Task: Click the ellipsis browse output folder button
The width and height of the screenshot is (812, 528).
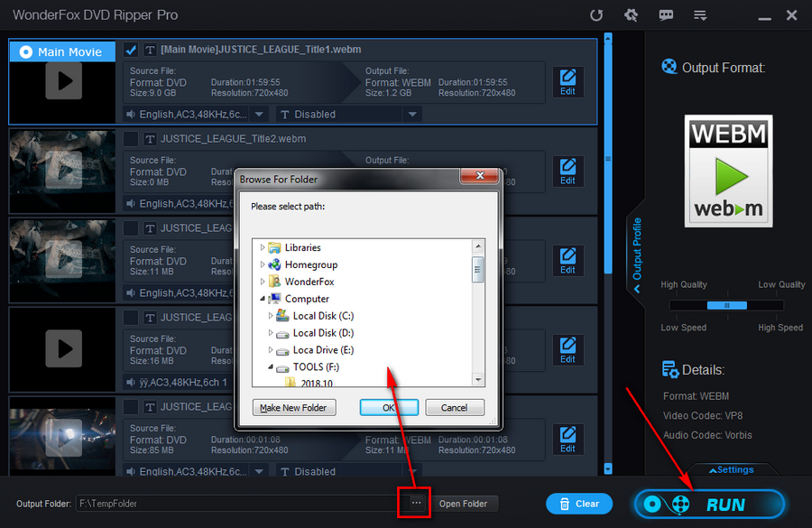Action: pos(416,503)
